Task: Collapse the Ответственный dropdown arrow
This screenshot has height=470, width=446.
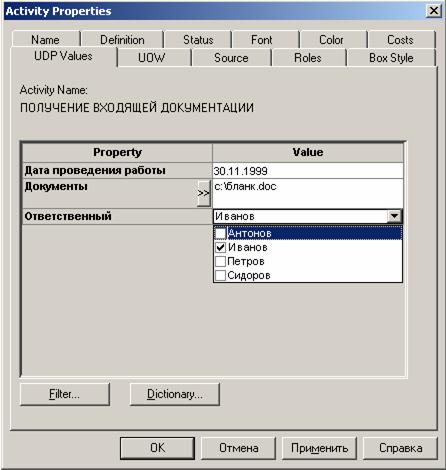Action: click(394, 216)
